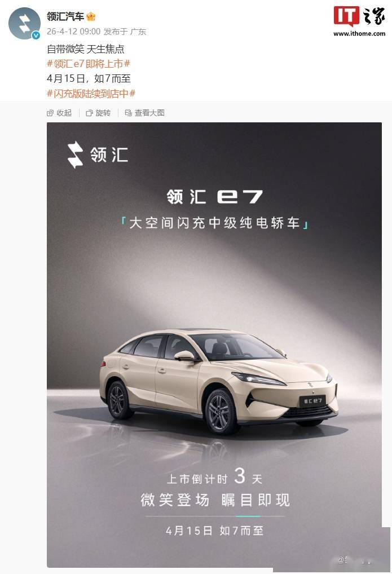This screenshot has height=574, width=392.
Task: Click the beige 领汇 e7 car image
Action: 218,381
